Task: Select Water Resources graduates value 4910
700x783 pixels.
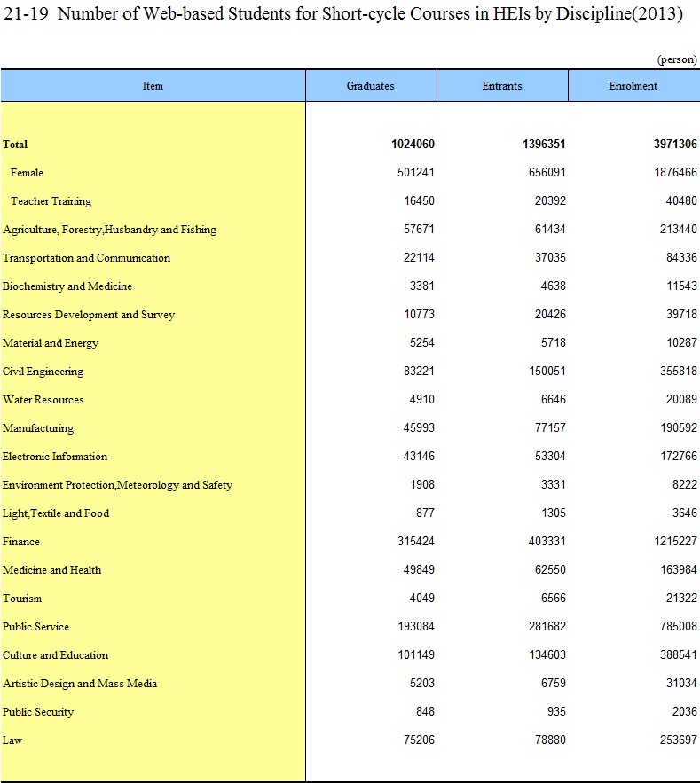Action: tap(422, 400)
